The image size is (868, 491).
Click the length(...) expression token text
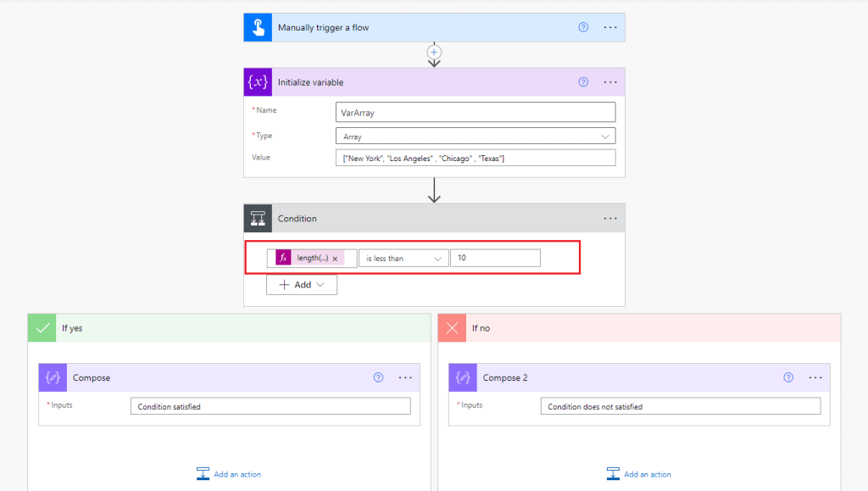[x=312, y=258]
